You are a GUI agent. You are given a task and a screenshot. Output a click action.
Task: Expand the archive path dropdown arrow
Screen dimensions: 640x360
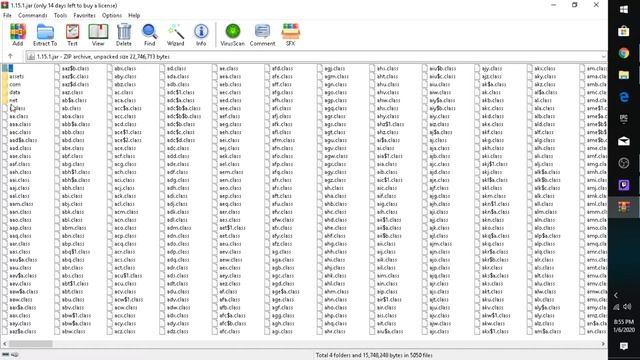click(603, 56)
